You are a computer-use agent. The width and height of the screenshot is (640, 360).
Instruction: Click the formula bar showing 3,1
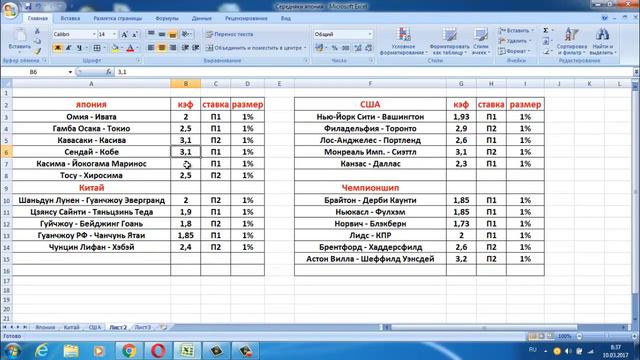(373, 72)
